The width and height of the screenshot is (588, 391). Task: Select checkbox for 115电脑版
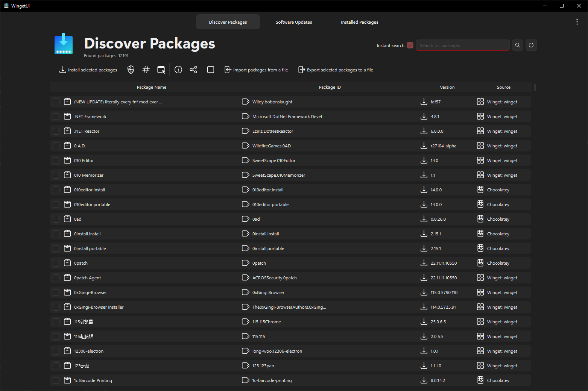point(56,336)
